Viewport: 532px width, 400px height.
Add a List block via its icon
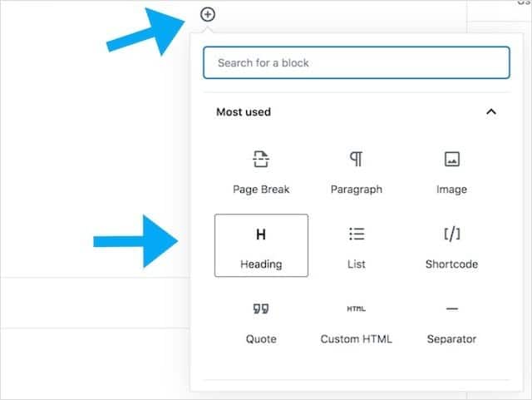point(357,235)
